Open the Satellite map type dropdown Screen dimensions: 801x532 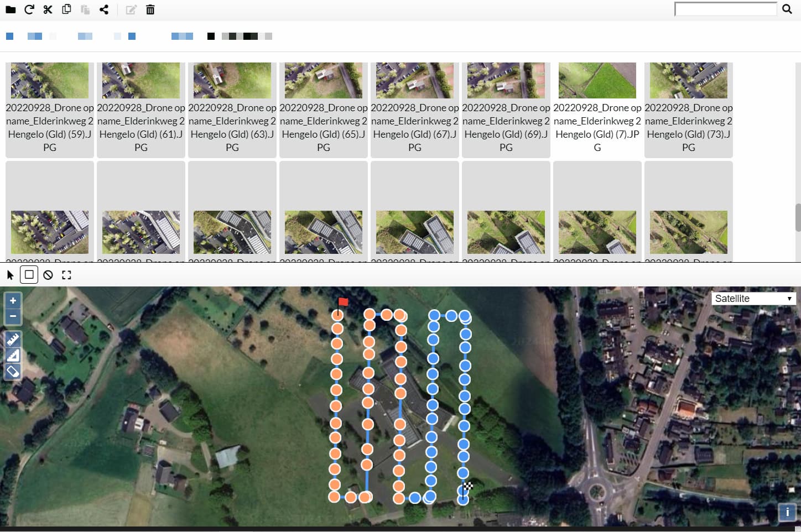tap(753, 298)
